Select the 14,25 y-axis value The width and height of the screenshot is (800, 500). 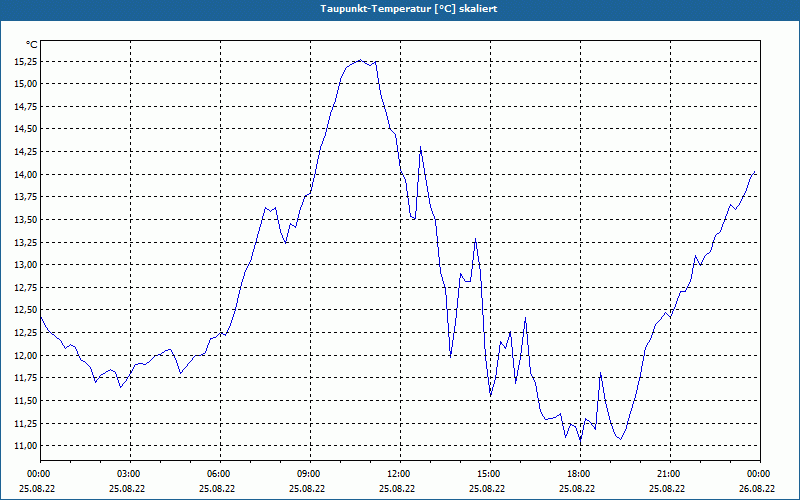pyautogui.click(x=26, y=152)
